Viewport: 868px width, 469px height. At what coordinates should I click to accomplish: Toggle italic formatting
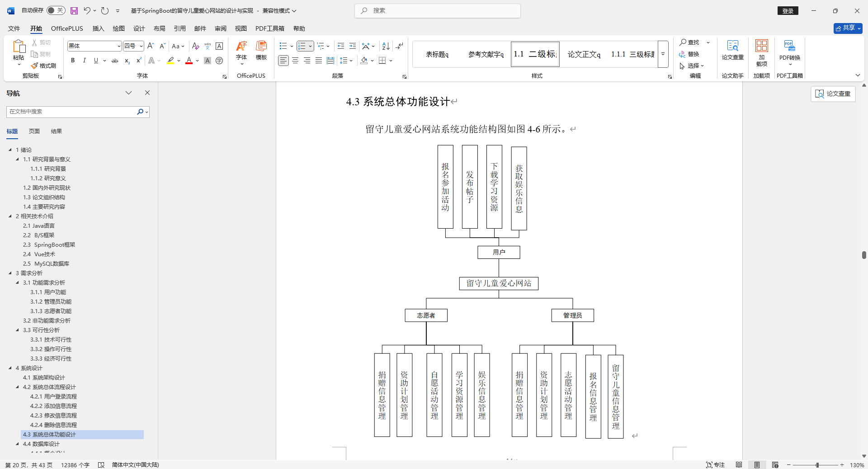pos(84,60)
